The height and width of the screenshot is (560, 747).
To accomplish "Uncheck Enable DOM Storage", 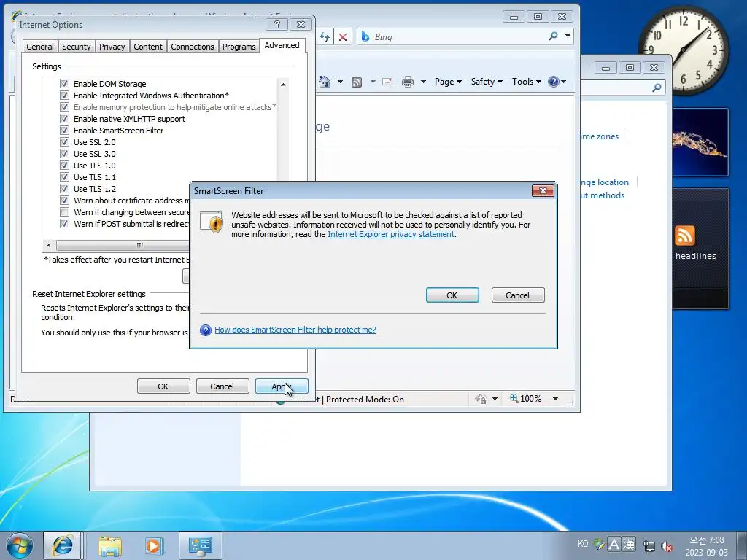I will 64,84.
